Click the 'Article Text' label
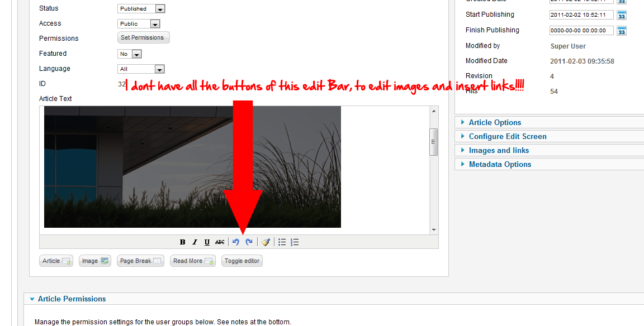 coord(55,98)
